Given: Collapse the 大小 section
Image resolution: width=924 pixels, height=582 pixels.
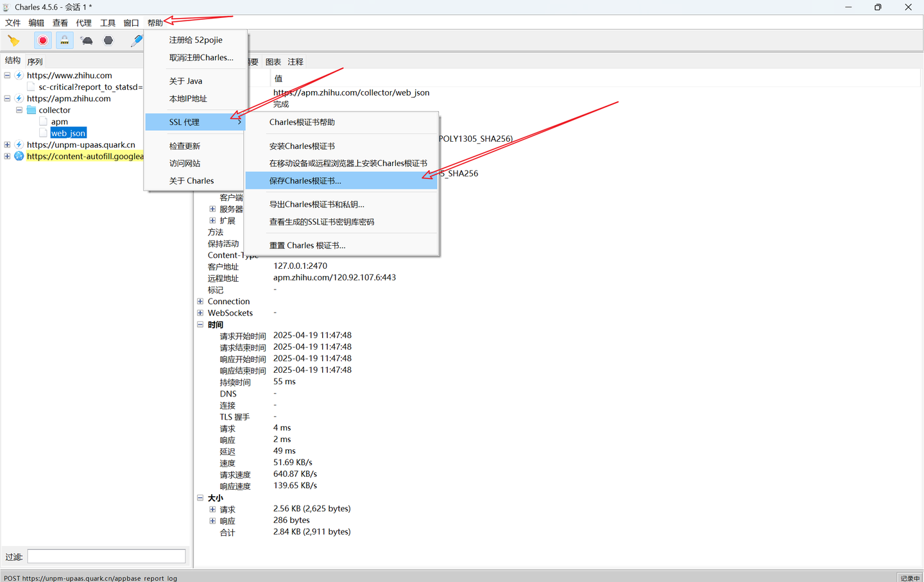Looking at the screenshot, I should coord(200,497).
